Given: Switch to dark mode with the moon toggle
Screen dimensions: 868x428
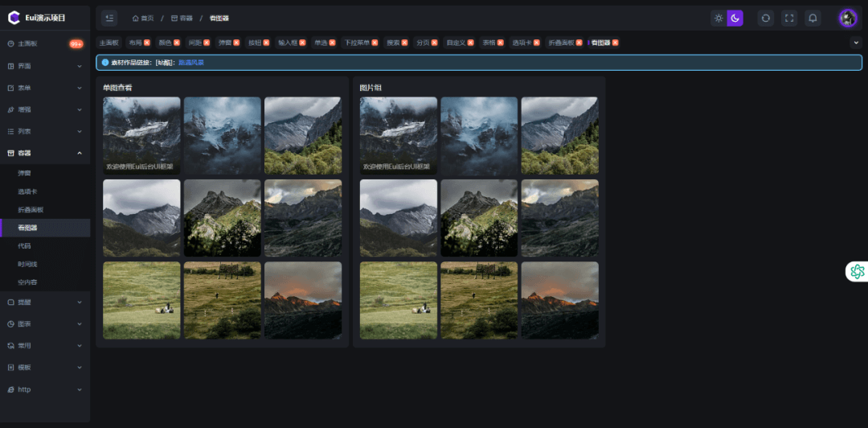Looking at the screenshot, I should (x=735, y=19).
